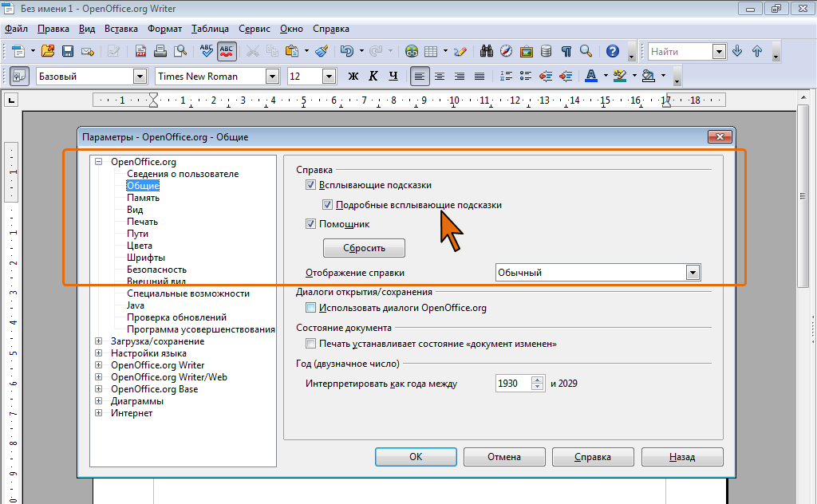
Task: Toggle AutoSpellcheck icon
Action: click(227, 51)
